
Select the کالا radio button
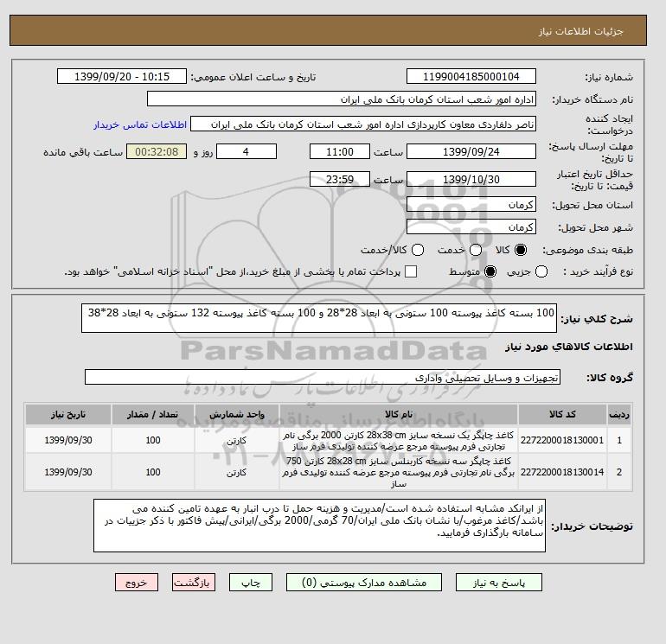(x=521, y=250)
